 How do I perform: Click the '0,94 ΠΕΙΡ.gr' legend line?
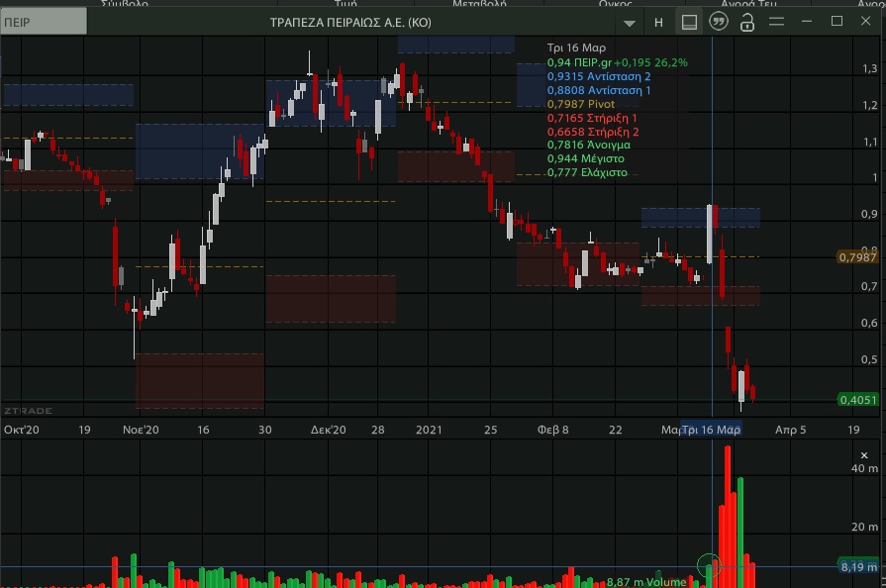[617, 62]
